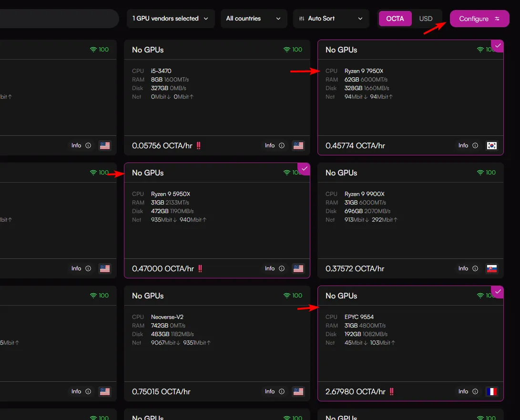Click the 9067Mbit download value
The height and width of the screenshot is (420, 520).
165,343
